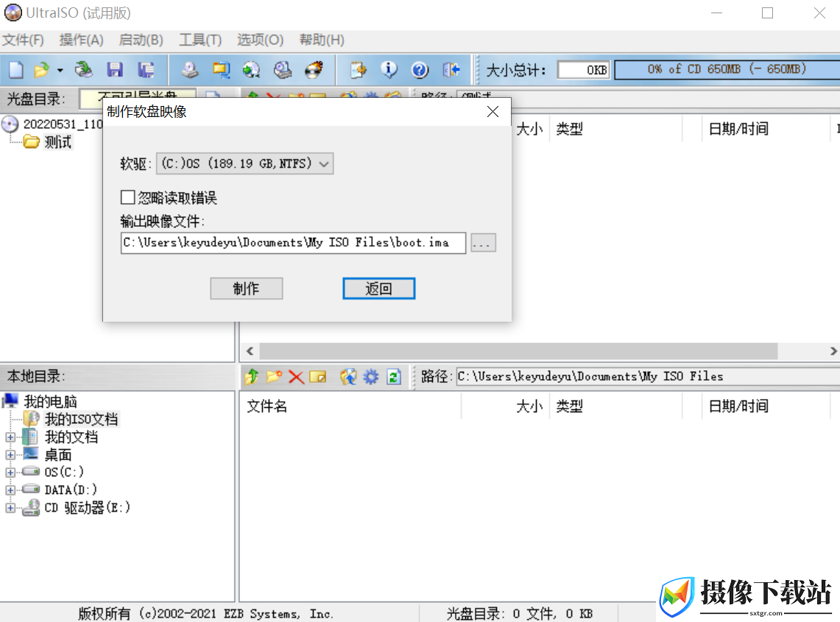Click the 我的文档 tree item label

(71, 437)
